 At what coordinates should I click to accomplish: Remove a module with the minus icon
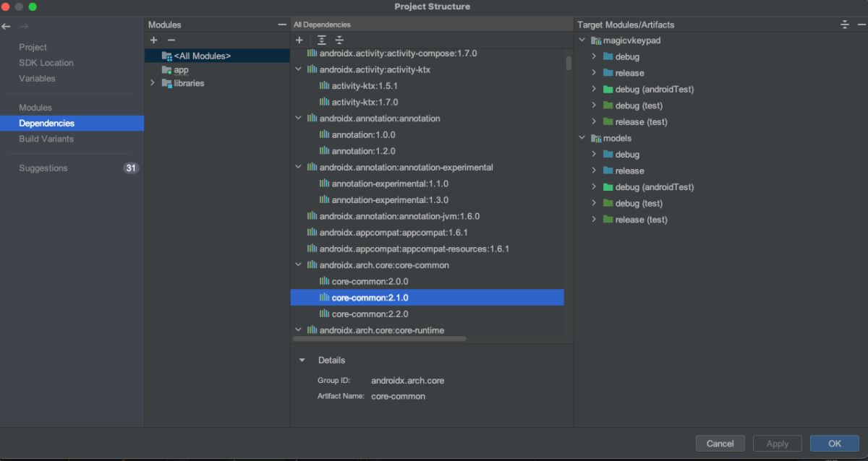coord(171,40)
